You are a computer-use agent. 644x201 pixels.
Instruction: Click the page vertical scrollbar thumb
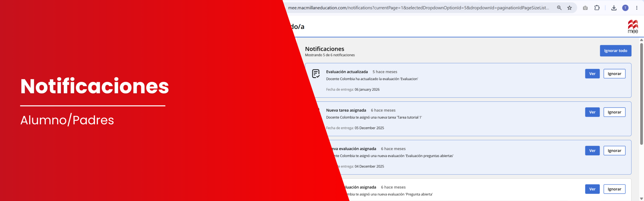641,94
